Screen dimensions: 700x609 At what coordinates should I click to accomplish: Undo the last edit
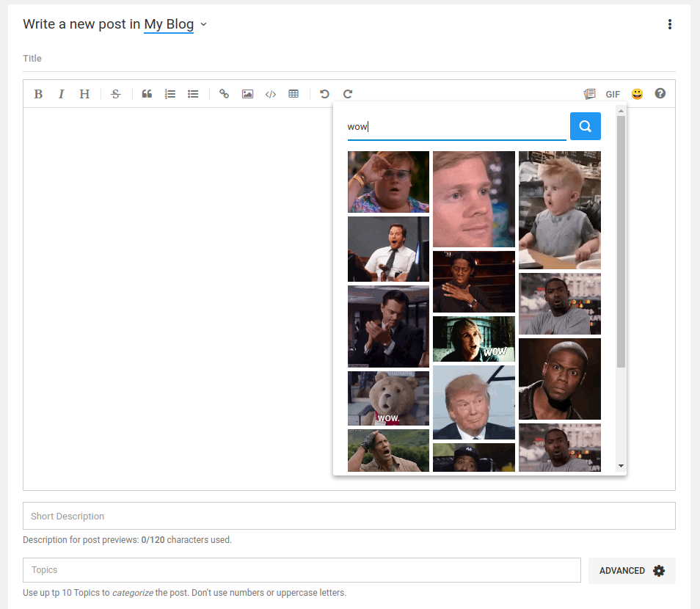pyautogui.click(x=324, y=94)
